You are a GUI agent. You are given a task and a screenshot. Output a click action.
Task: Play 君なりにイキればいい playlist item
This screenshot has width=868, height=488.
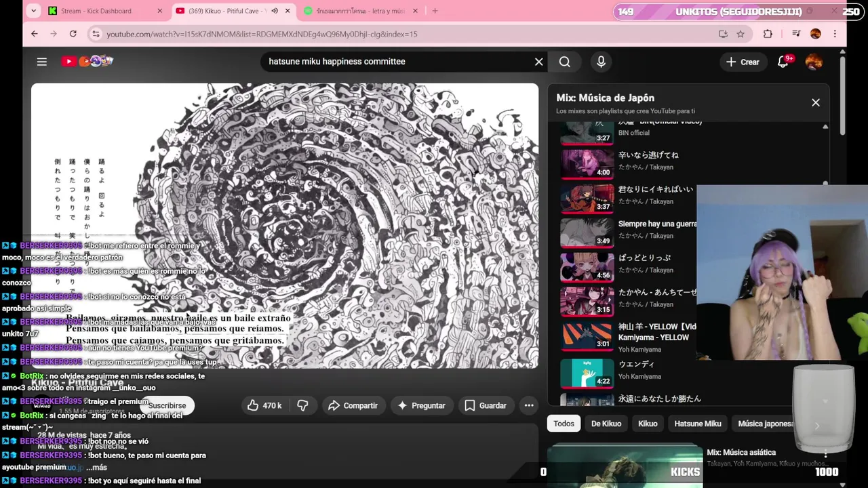(656, 189)
